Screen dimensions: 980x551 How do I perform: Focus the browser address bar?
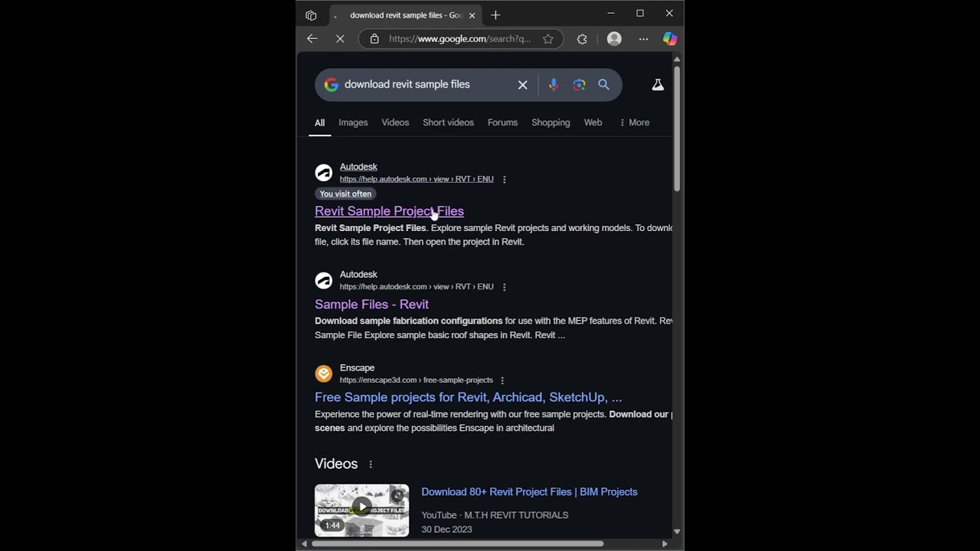tap(459, 39)
